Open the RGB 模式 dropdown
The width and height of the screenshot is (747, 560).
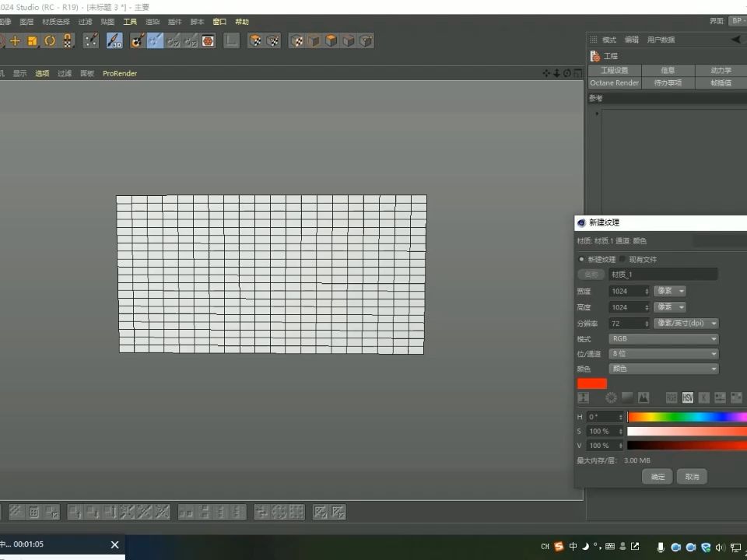[x=662, y=338]
